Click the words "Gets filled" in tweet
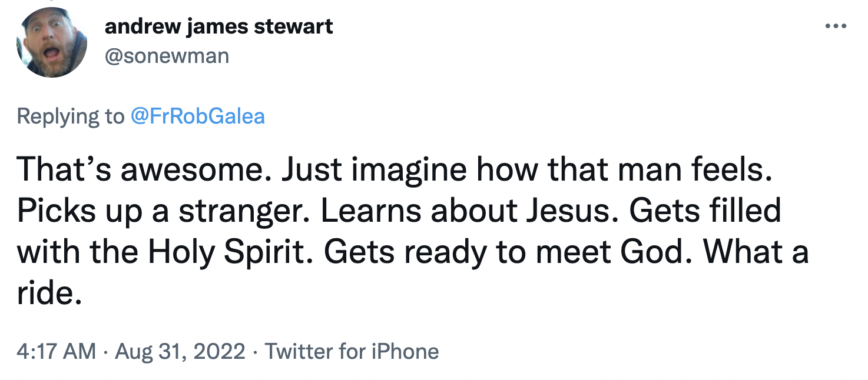Image resolution: width=868 pixels, height=380 pixels. tap(705, 211)
